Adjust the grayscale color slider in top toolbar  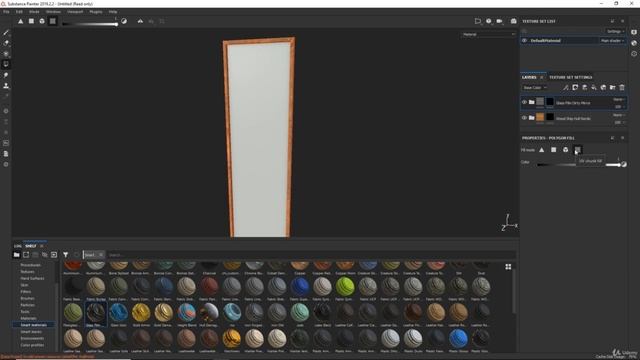90,24
